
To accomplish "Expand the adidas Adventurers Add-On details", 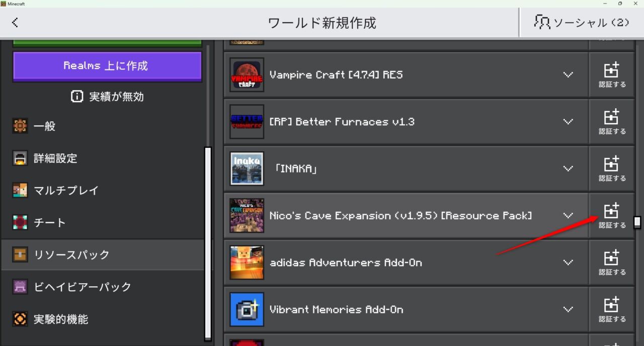I will pos(568,263).
